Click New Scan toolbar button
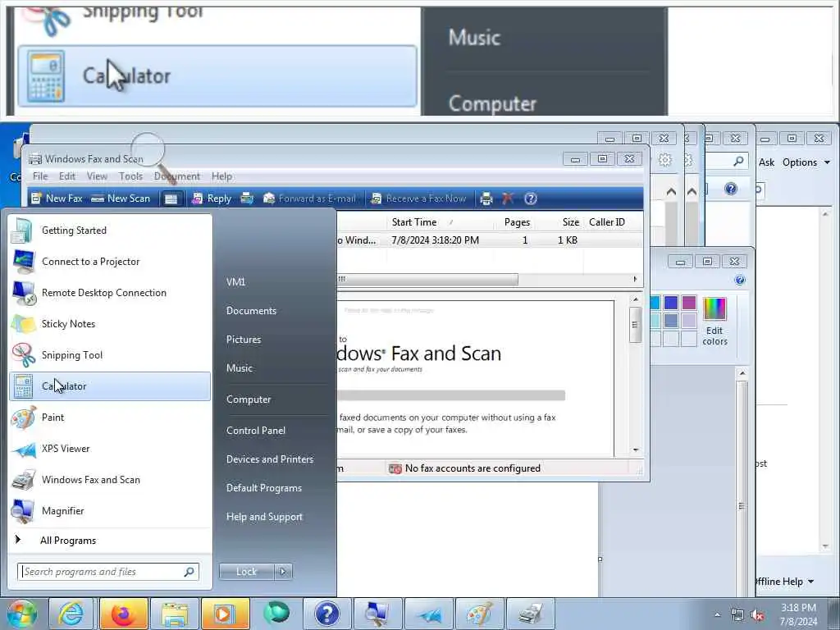This screenshot has height=630, width=840. (121, 199)
